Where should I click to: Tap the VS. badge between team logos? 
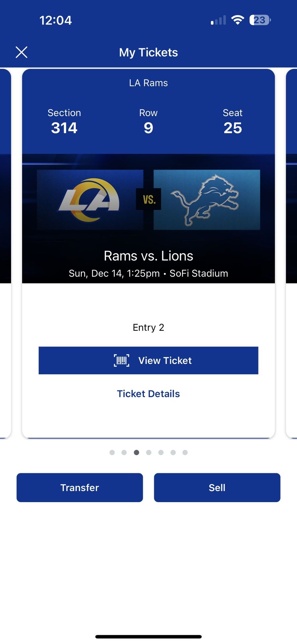[x=148, y=200]
